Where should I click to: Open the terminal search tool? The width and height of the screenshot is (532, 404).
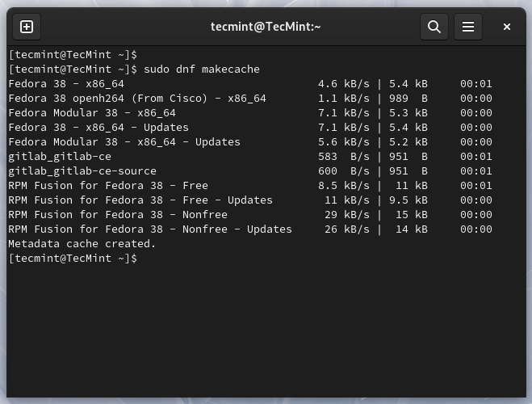(434, 27)
